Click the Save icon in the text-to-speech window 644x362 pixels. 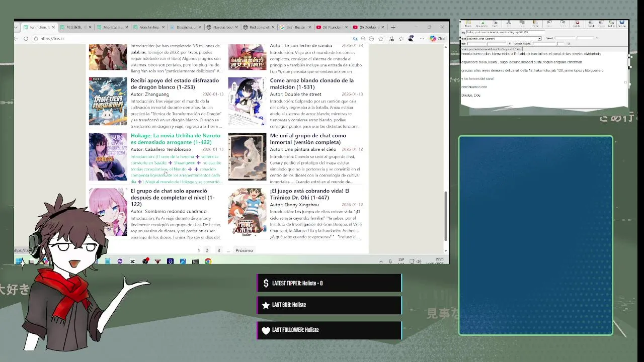tap(495, 24)
